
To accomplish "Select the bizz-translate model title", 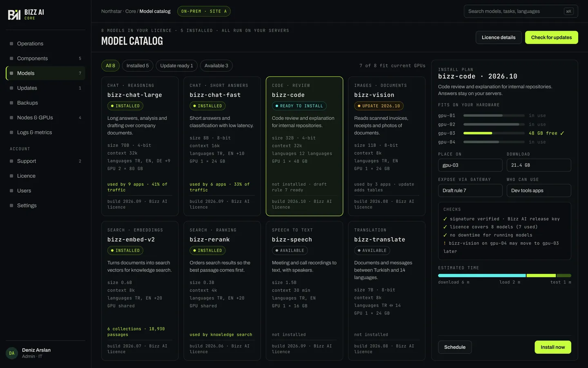I will [x=380, y=240].
